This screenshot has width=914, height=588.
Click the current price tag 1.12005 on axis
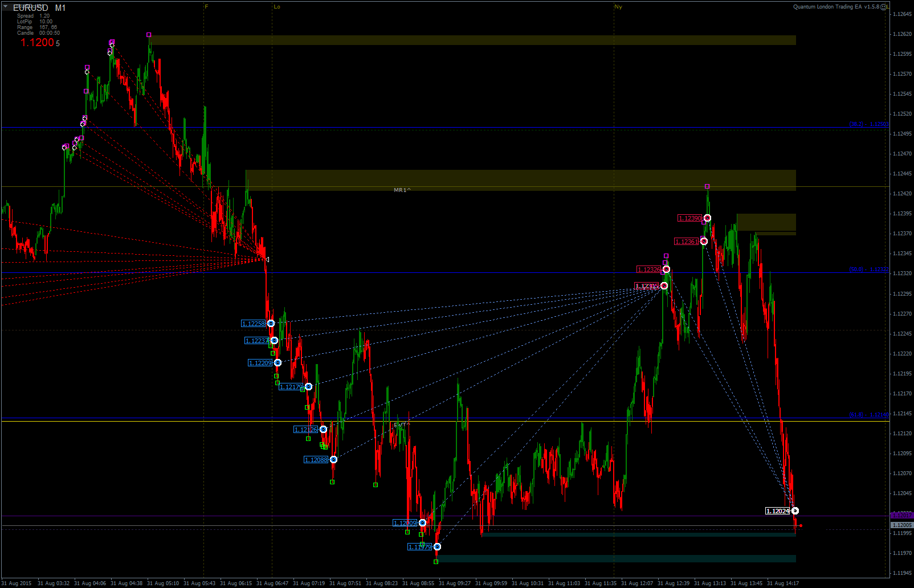tap(902, 525)
